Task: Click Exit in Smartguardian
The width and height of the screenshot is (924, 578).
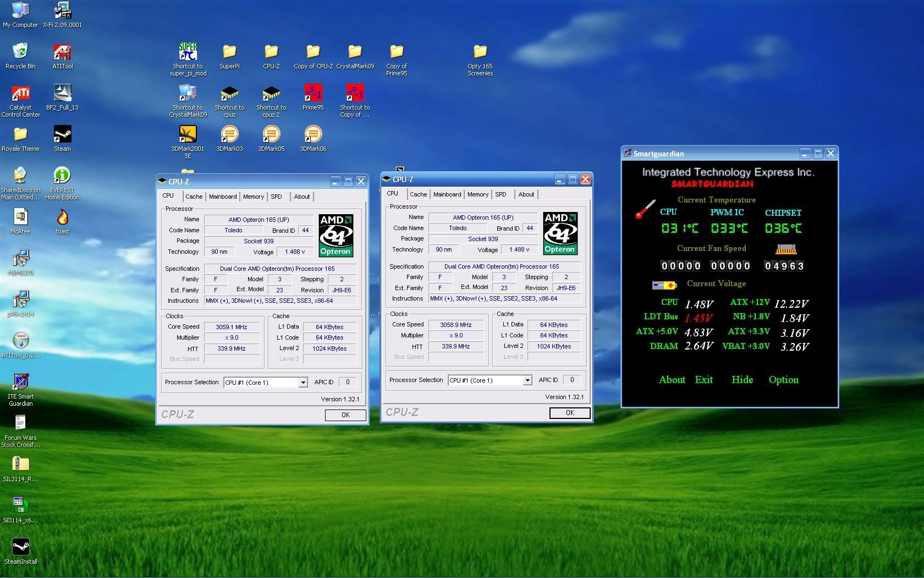Action: click(703, 380)
